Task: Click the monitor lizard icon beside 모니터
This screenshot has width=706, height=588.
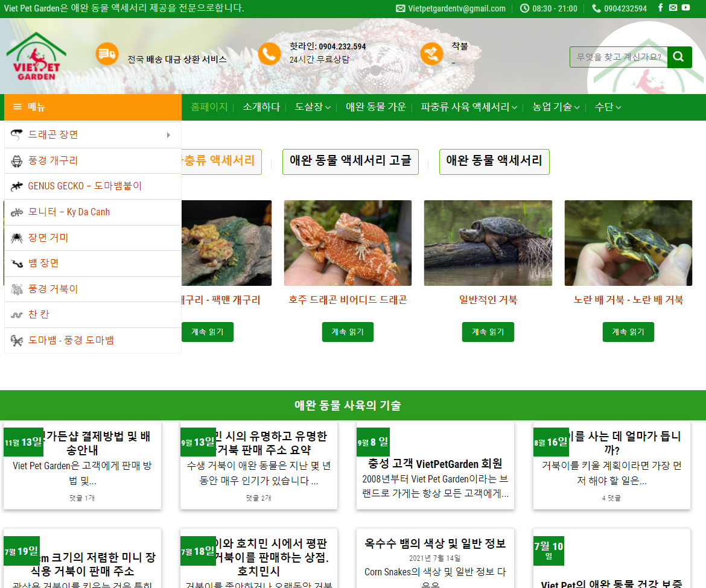Action: (17, 212)
